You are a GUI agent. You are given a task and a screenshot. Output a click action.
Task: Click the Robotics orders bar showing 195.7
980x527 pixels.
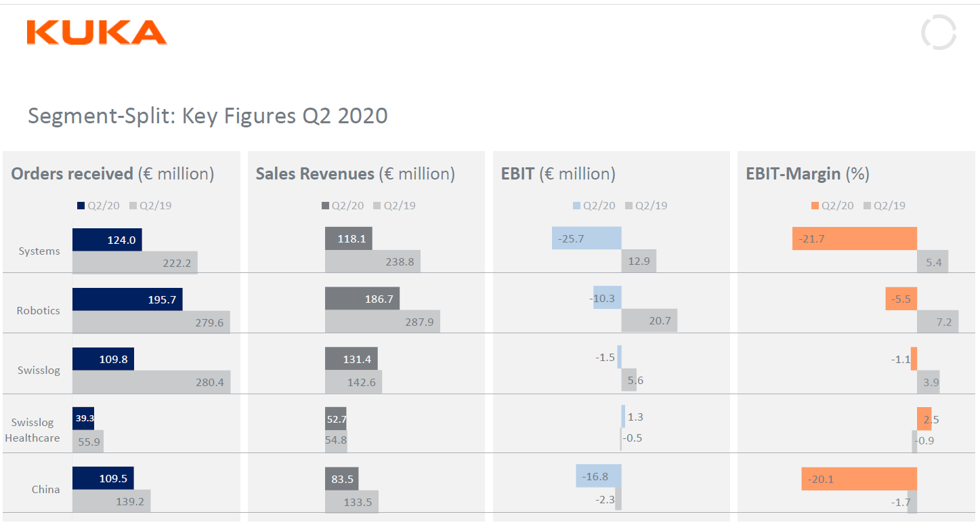(127, 299)
